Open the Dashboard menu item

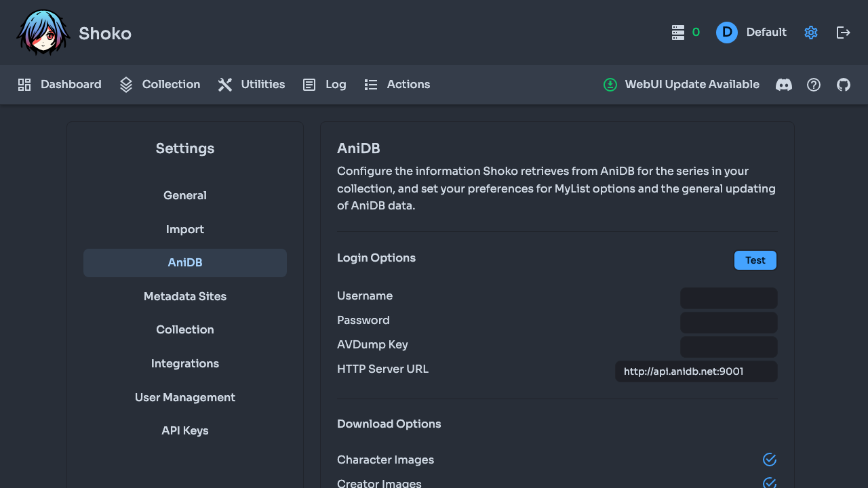[59, 85]
